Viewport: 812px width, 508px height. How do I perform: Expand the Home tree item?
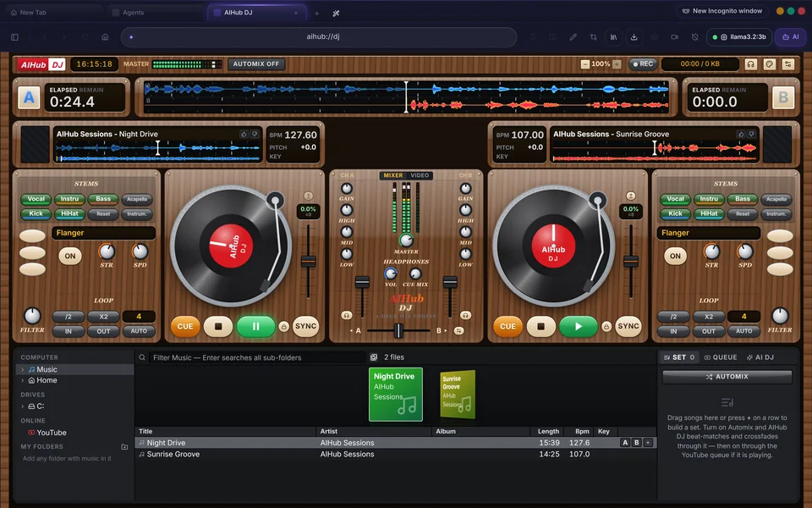pyautogui.click(x=22, y=380)
